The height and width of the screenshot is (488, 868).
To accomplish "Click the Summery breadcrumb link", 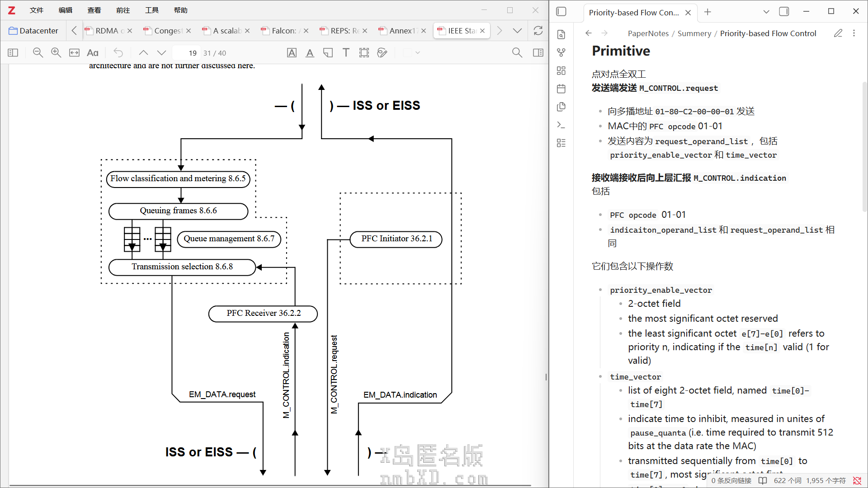I will tap(694, 33).
